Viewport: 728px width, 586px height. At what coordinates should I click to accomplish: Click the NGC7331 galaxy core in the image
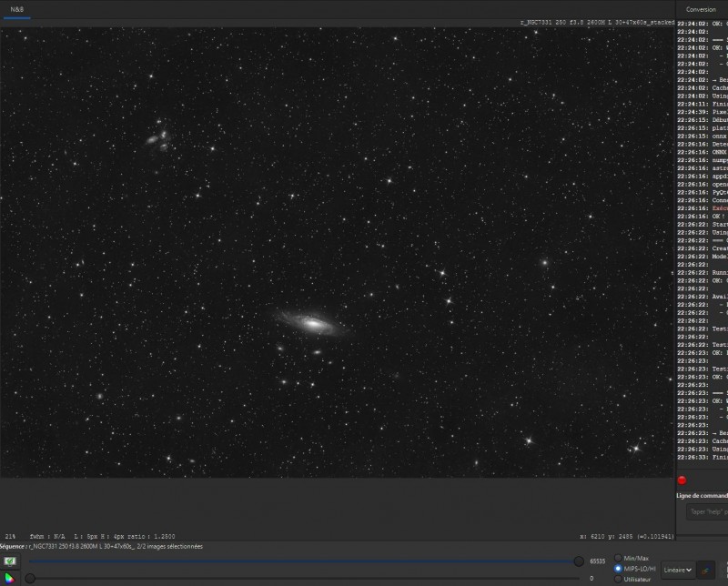pos(313,324)
